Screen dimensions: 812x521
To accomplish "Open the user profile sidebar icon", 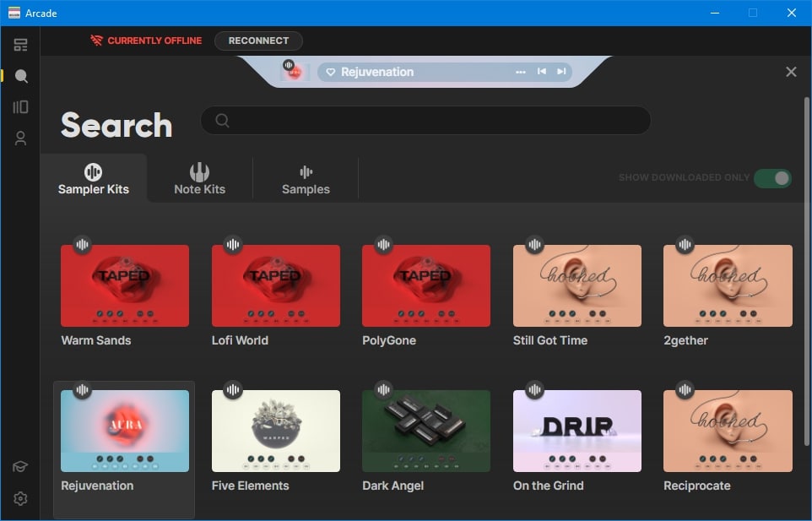I will pyautogui.click(x=21, y=138).
